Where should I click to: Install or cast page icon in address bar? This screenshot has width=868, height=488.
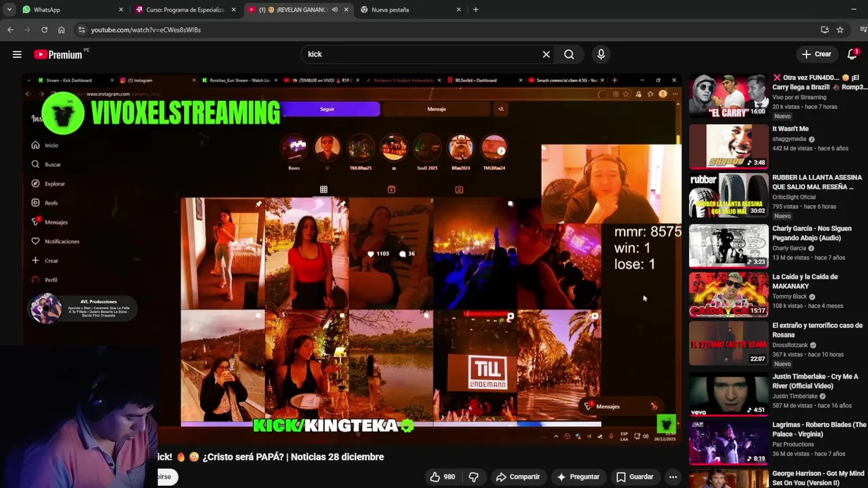[x=825, y=30]
